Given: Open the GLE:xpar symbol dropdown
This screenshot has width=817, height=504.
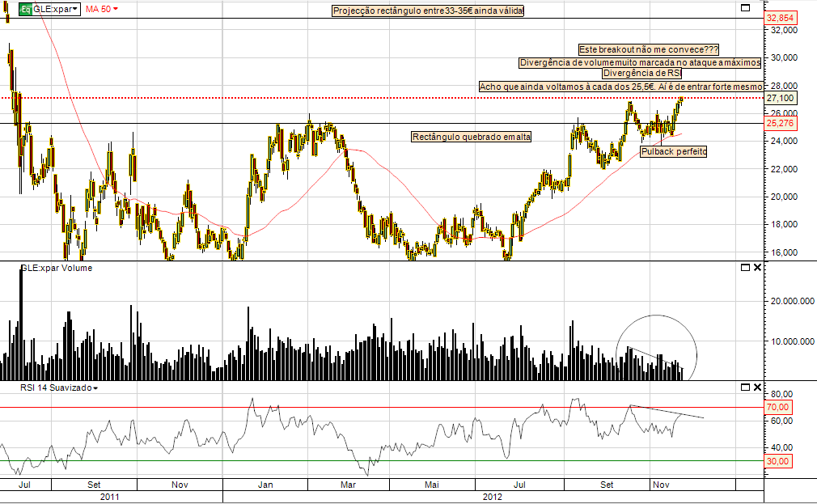Looking at the screenshot, I should [56, 10].
